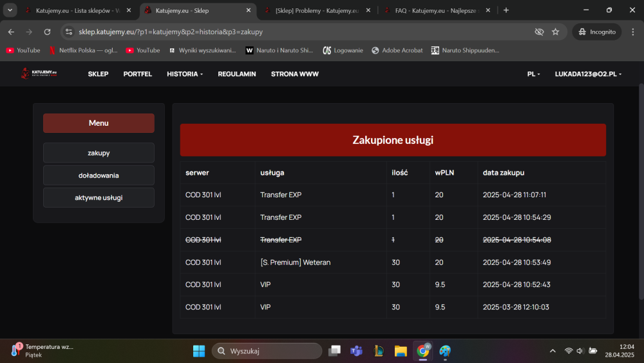Close the Katujemy.eu - Sklep tab
644x363 pixels.
point(249,10)
